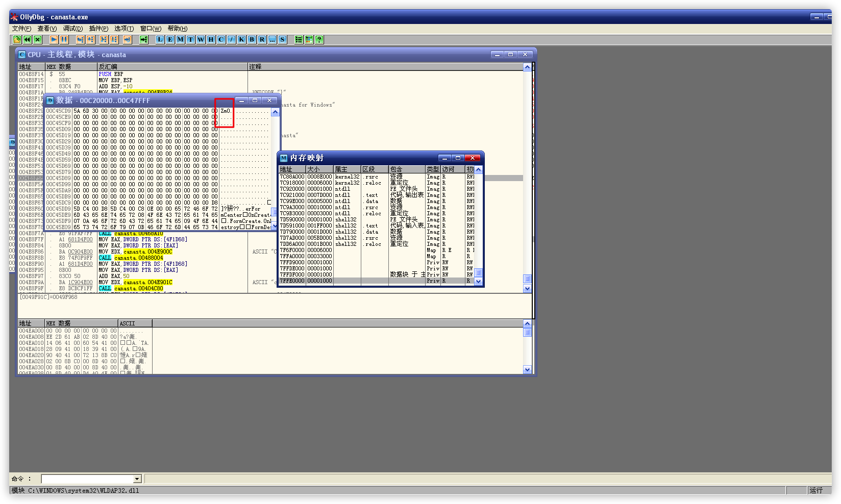Open Log window using L button
This screenshot has width=841, height=504.
(160, 39)
